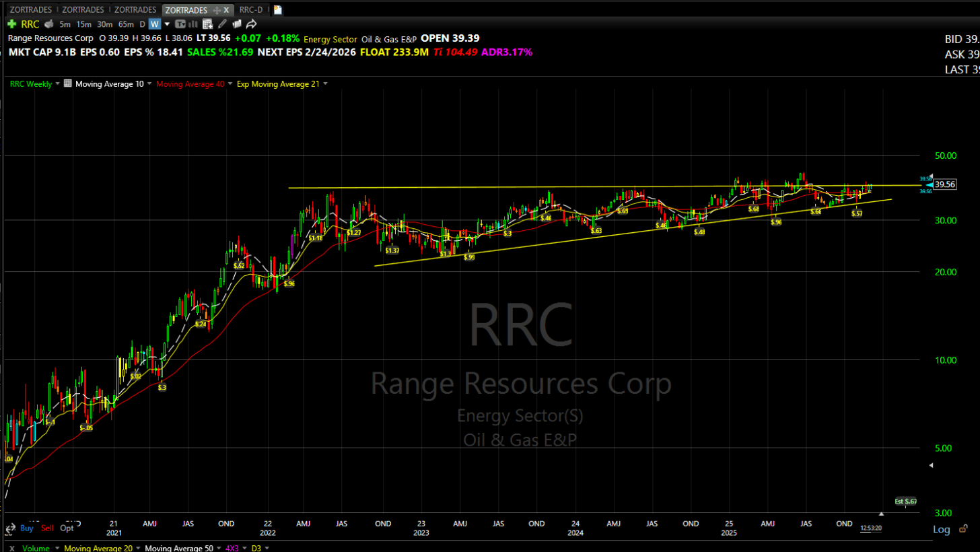Click the green plus add-symbol icon
980x552 pixels.
11,24
